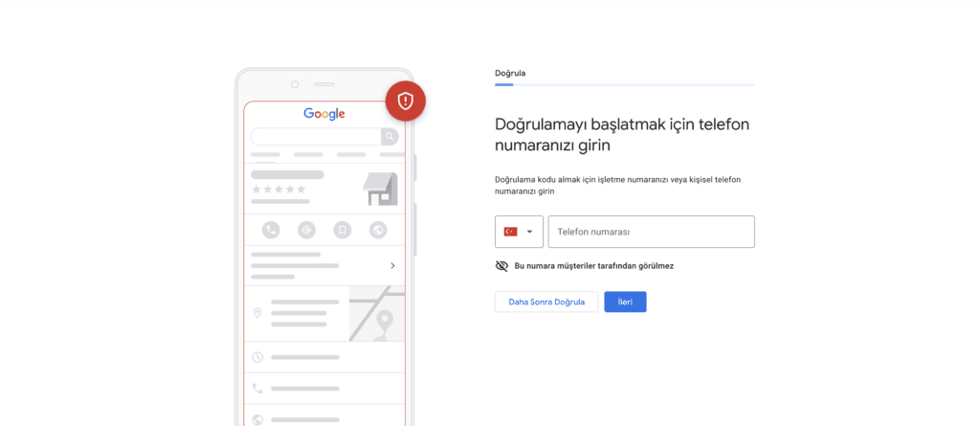980x426 pixels.
Task: Click the storefront illustration icon
Action: (380, 189)
